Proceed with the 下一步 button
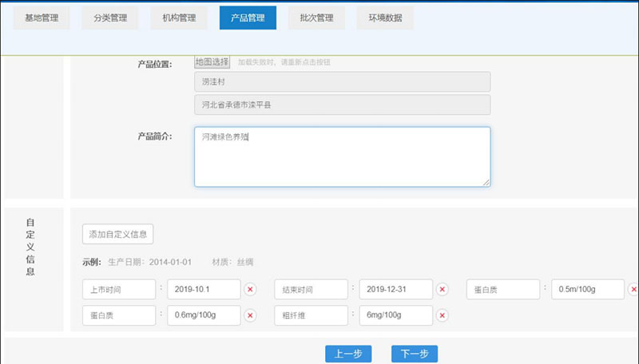This screenshot has width=639, height=364. pos(415,354)
